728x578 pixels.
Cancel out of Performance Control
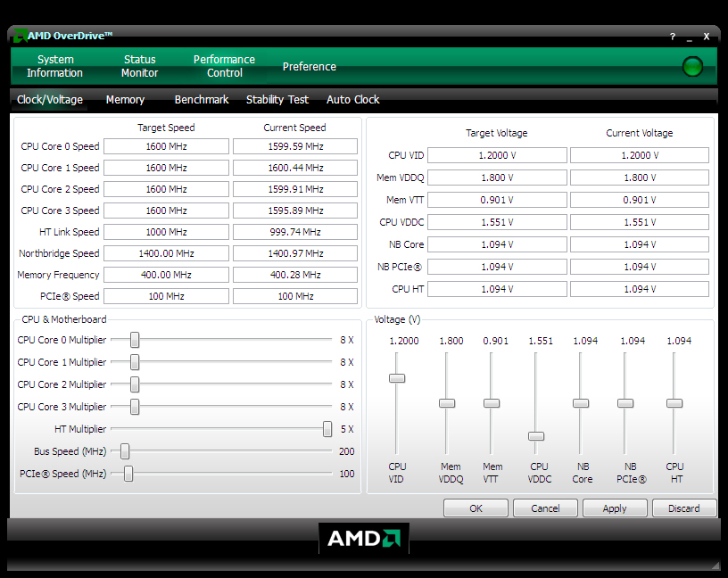tap(545, 508)
